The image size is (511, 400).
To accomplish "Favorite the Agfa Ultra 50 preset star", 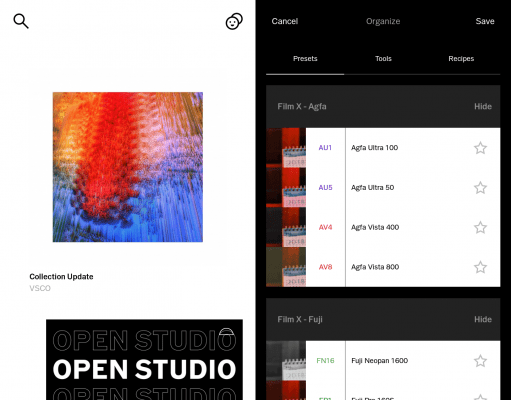I will tap(480, 187).
